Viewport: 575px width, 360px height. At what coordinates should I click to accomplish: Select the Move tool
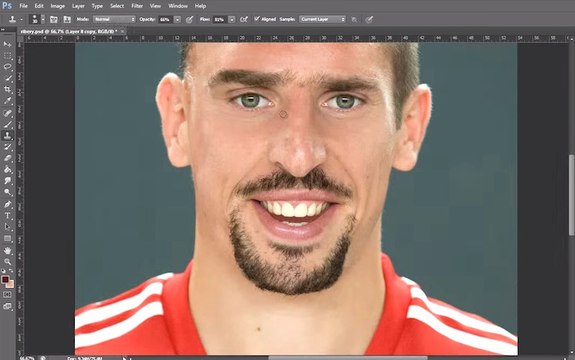(x=7, y=44)
